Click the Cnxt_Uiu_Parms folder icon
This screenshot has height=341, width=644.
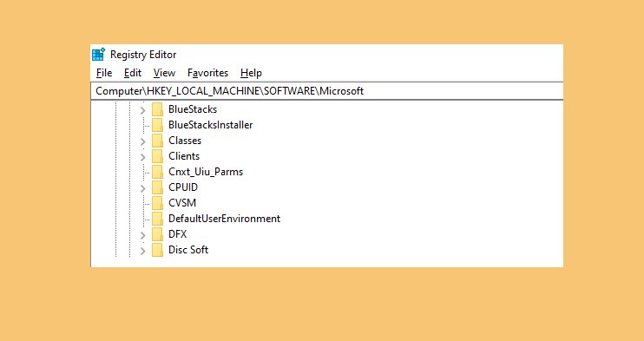tap(157, 172)
